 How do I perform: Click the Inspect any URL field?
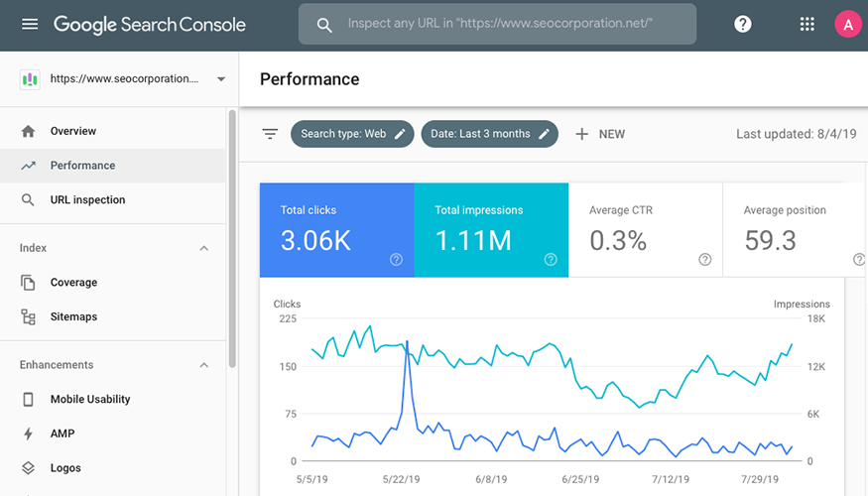point(497,24)
